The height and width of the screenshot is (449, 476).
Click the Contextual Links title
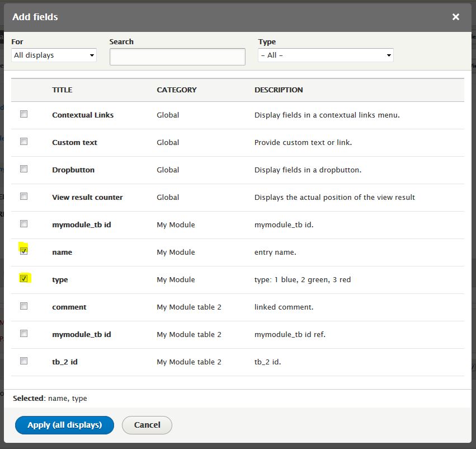click(x=83, y=115)
